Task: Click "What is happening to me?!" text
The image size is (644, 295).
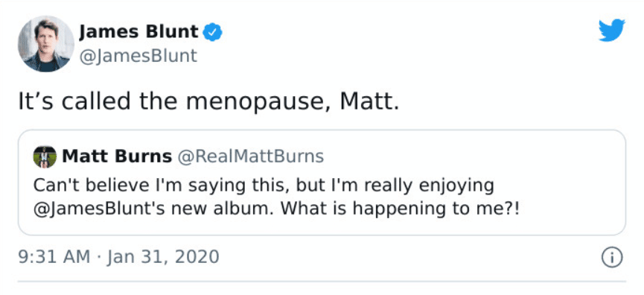Action: (400, 209)
